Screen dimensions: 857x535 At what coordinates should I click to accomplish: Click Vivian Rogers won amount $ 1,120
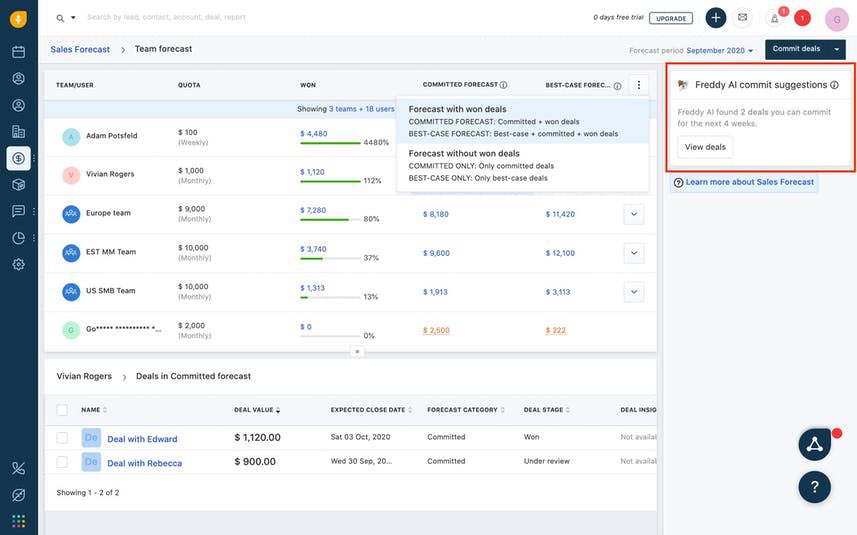coord(312,172)
